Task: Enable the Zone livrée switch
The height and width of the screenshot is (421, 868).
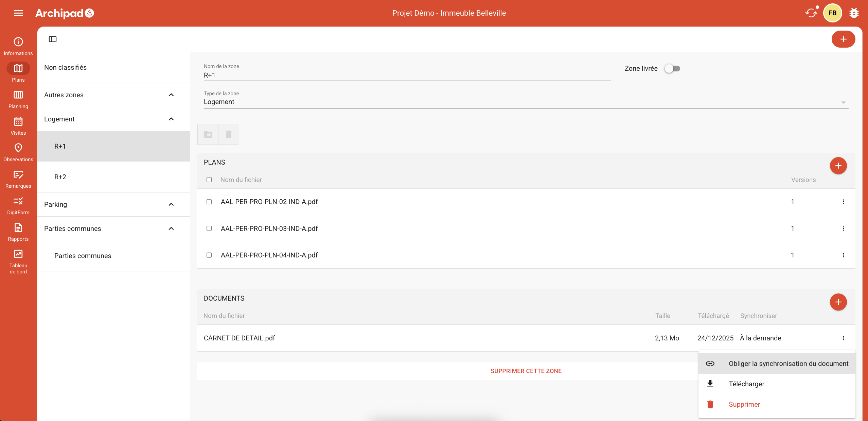Action: tap(672, 68)
